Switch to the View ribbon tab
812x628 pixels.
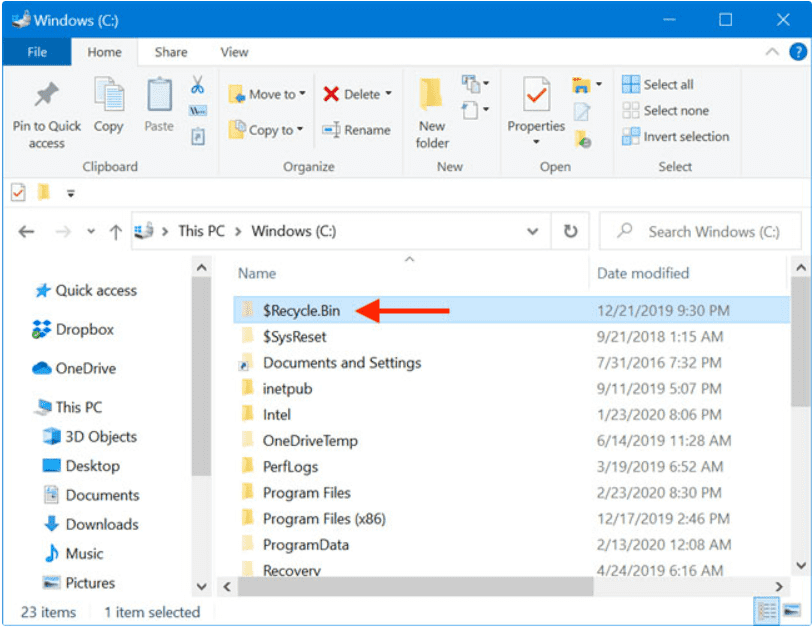click(234, 52)
